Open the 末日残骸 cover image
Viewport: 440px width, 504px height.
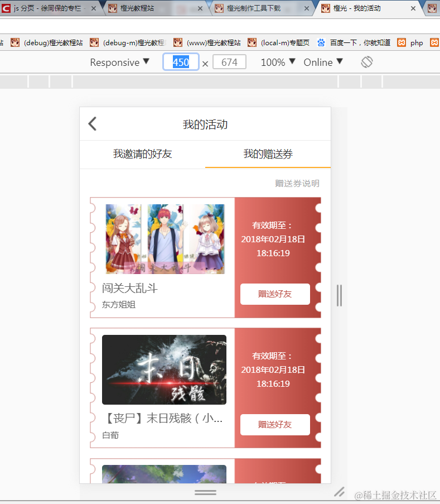pyautogui.click(x=164, y=369)
